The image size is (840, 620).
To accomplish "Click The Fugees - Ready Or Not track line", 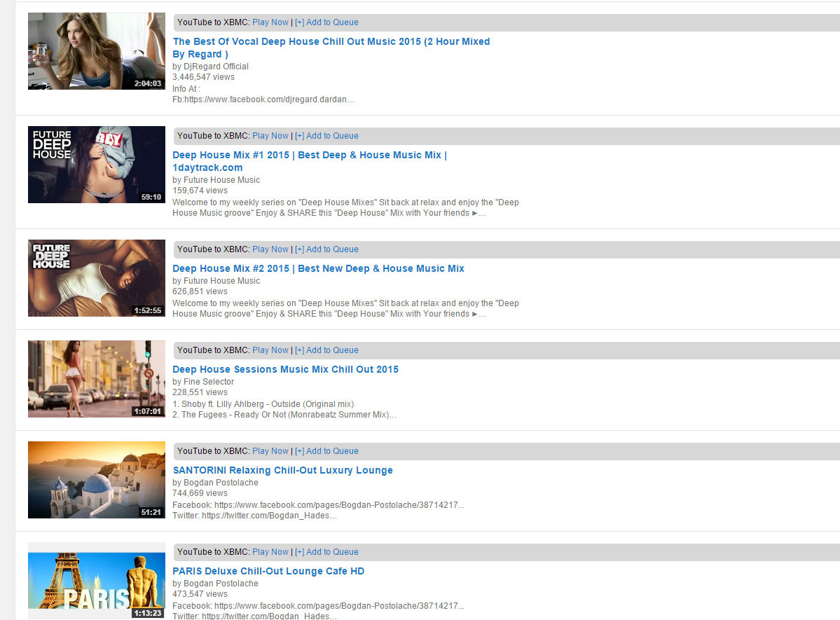I will point(284,415).
